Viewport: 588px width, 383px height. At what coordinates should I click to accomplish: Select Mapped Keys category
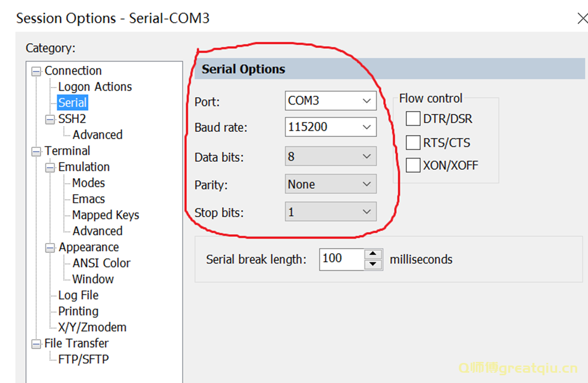[x=105, y=215]
